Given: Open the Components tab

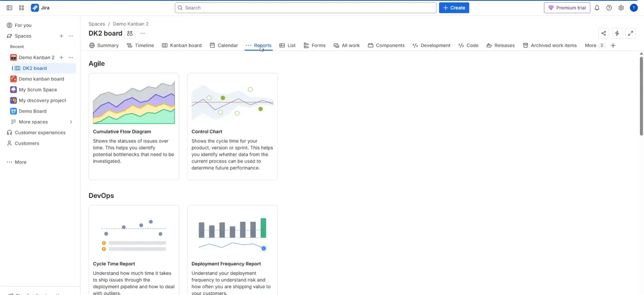Looking at the screenshot, I should point(386,45).
